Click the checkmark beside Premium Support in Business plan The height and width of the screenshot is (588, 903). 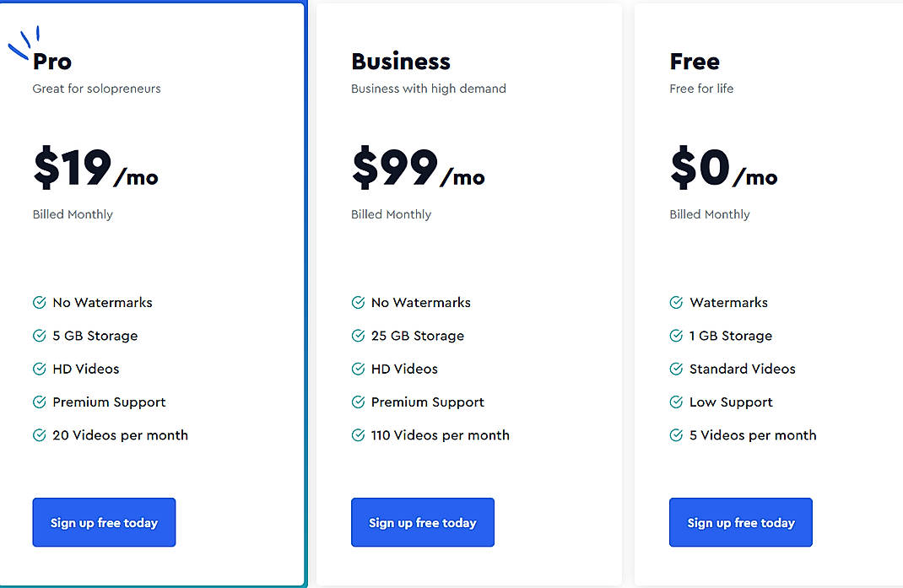(358, 402)
